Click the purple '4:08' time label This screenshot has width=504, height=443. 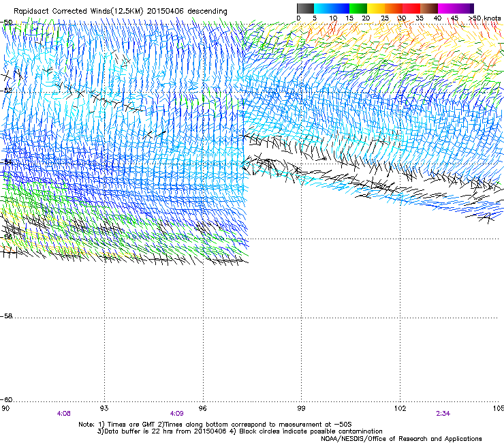[63, 414]
